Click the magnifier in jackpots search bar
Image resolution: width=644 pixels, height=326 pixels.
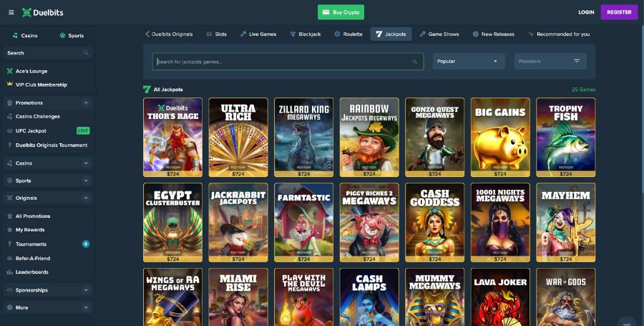tap(415, 62)
